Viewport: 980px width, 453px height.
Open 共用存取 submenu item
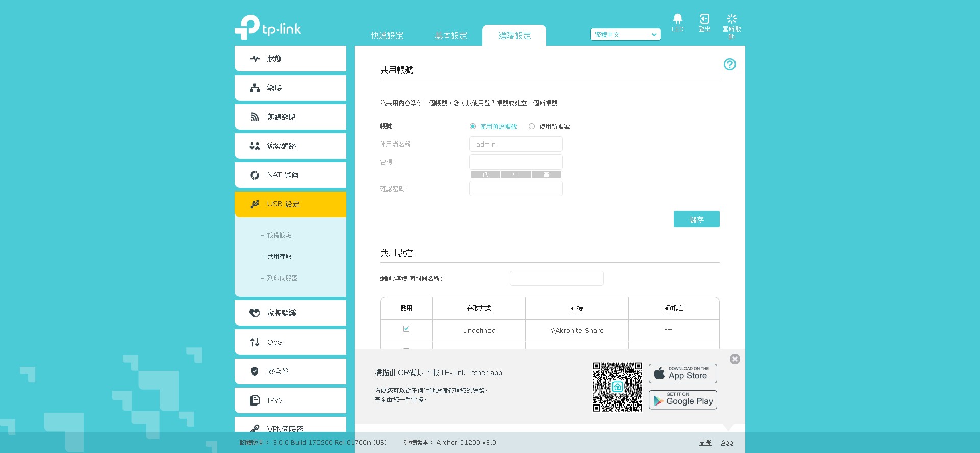pyautogui.click(x=280, y=257)
